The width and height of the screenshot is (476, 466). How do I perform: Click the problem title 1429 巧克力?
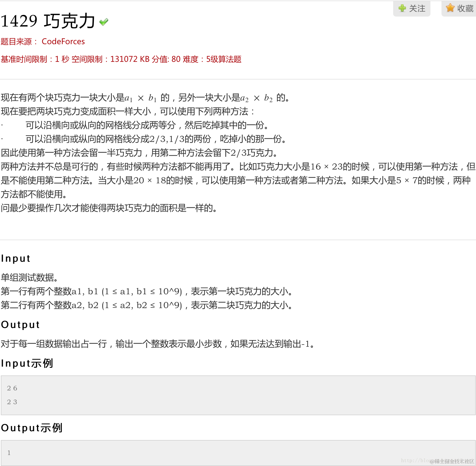[48, 21]
